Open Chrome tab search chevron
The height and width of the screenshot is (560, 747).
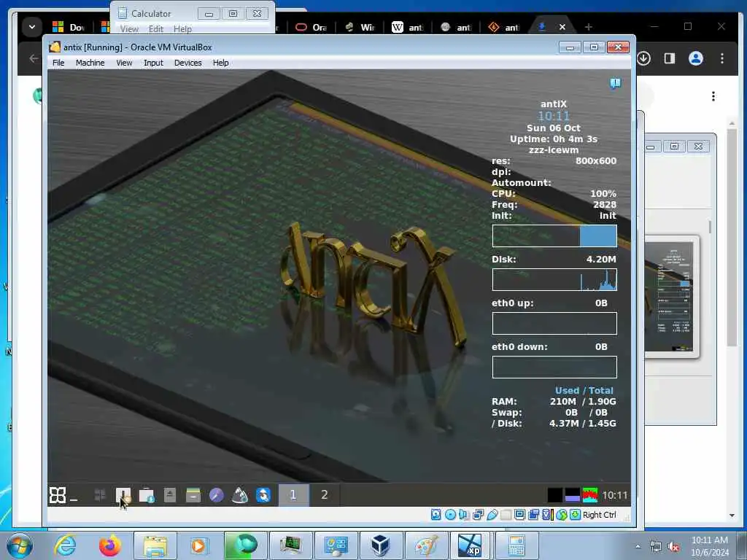click(32, 27)
